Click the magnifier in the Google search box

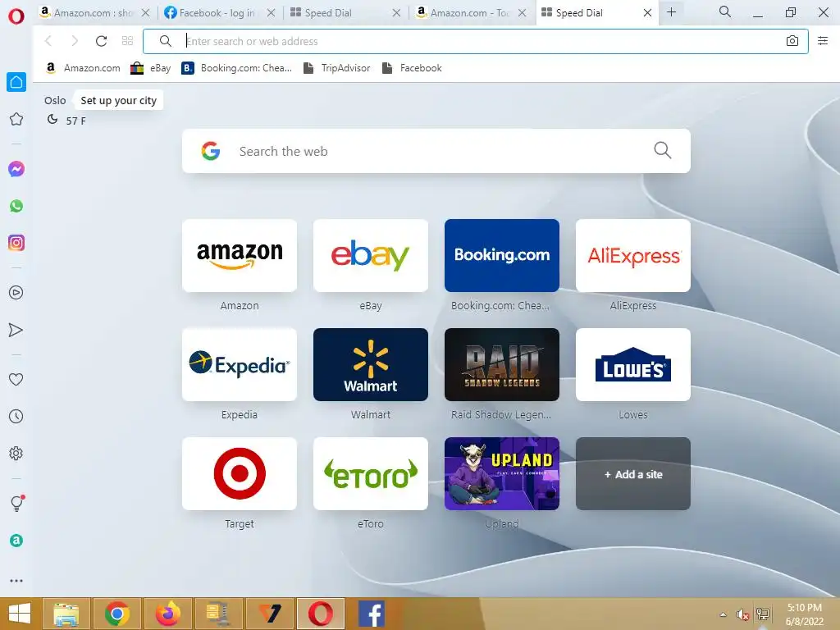(x=663, y=151)
